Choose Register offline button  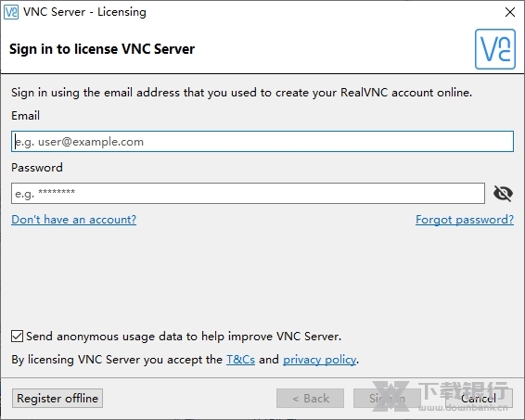click(x=58, y=399)
